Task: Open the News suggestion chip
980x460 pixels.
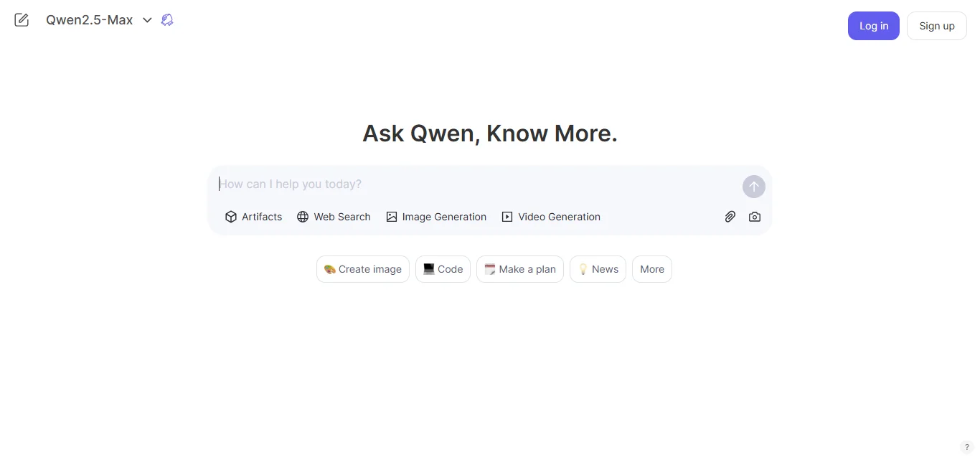Action: coord(598,269)
